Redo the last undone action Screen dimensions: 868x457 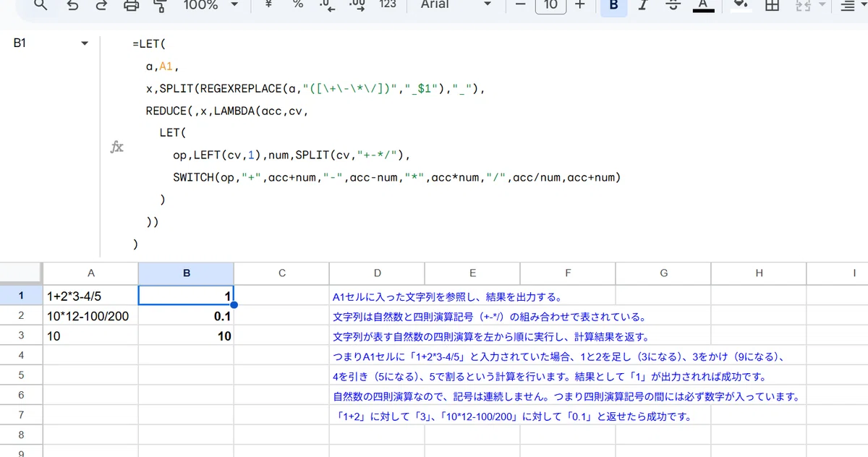(101, 5)
